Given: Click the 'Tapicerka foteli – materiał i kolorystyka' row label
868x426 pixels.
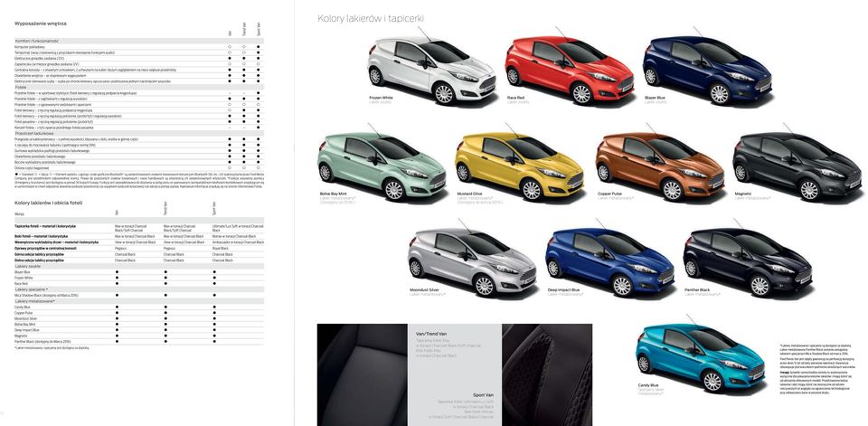Looking at the screenshot, I should pos(45,226).
